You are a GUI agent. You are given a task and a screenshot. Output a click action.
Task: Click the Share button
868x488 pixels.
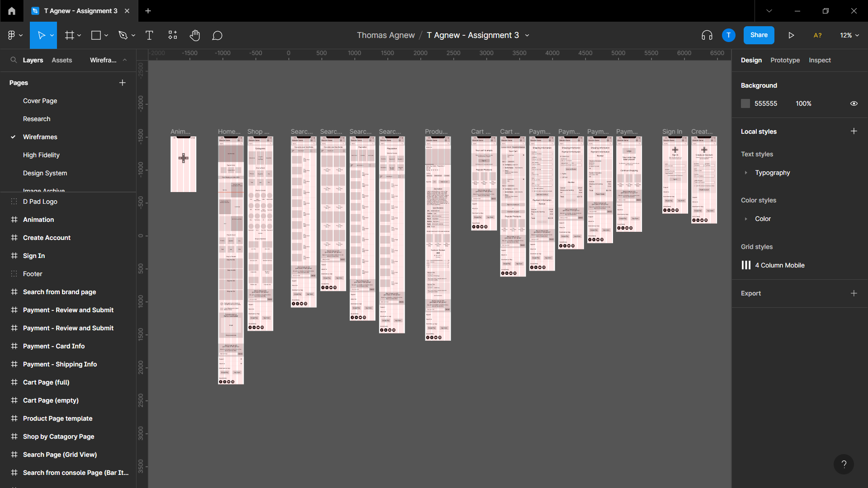coord(759,35)
